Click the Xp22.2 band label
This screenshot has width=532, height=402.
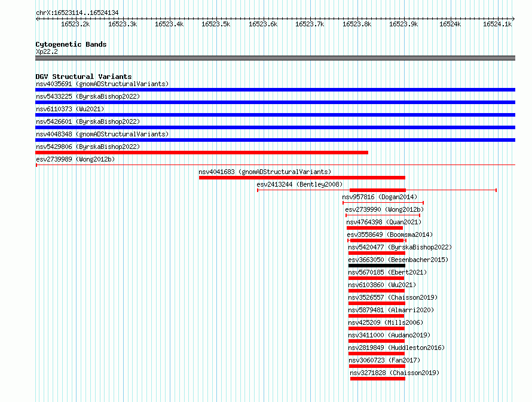point(47,51)
